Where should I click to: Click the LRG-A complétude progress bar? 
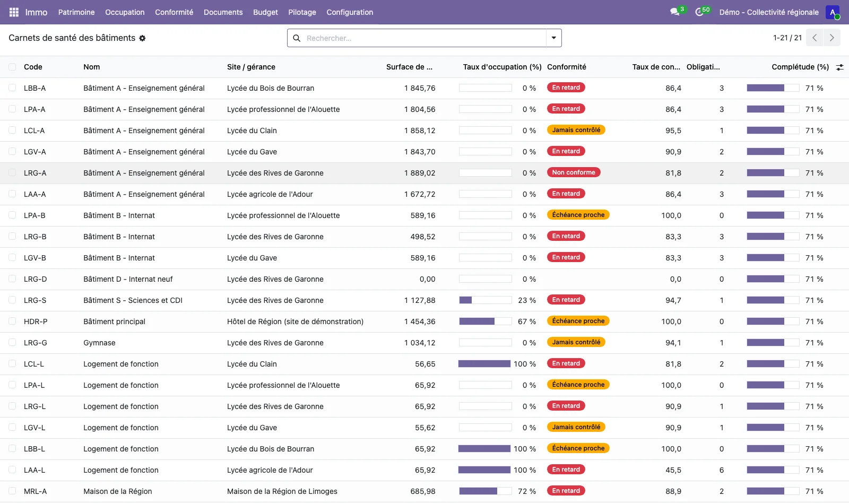773,173
